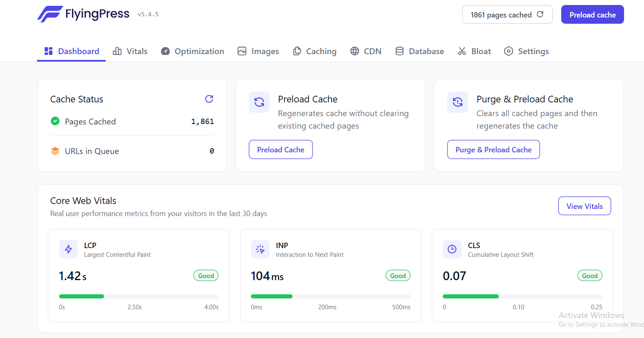Open the Bloat tab
Image resolution: width=644 pixels, height=338 pixels.
tap(474, 51)
